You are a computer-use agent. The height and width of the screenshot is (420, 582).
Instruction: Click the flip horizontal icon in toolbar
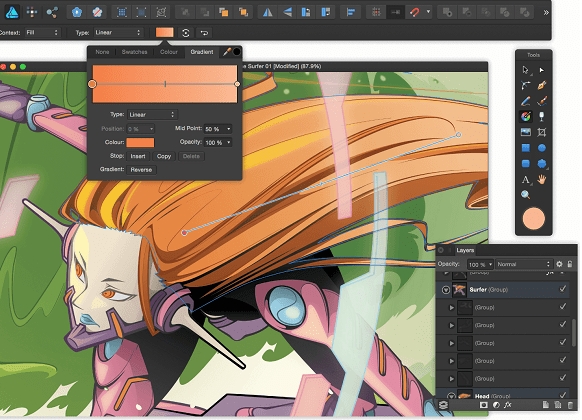click(267, 13)
